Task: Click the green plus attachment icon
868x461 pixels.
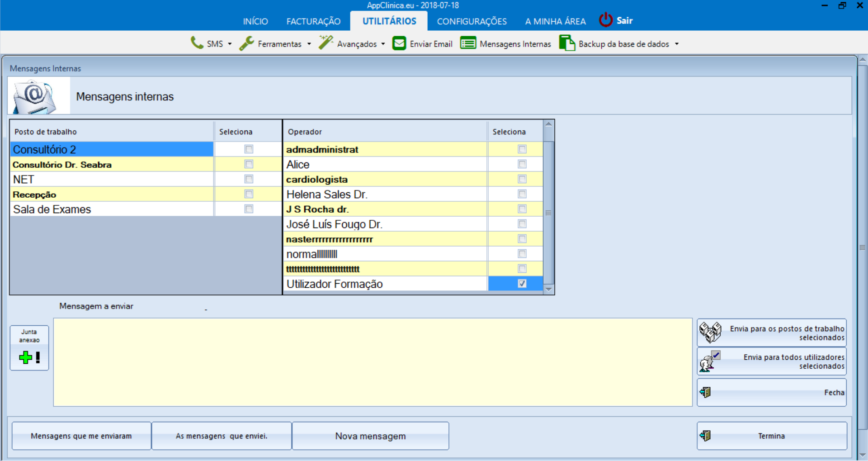Action: pos(26,357)
